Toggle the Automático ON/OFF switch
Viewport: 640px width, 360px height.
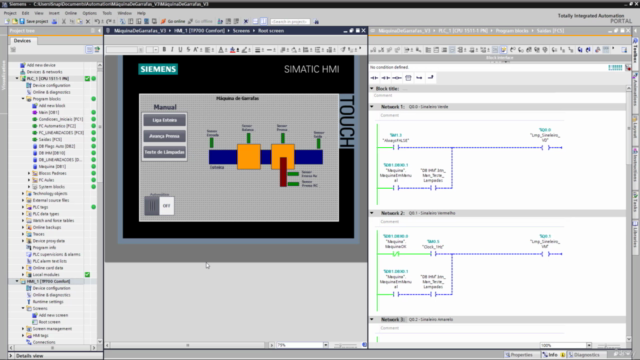pos(159,206)
